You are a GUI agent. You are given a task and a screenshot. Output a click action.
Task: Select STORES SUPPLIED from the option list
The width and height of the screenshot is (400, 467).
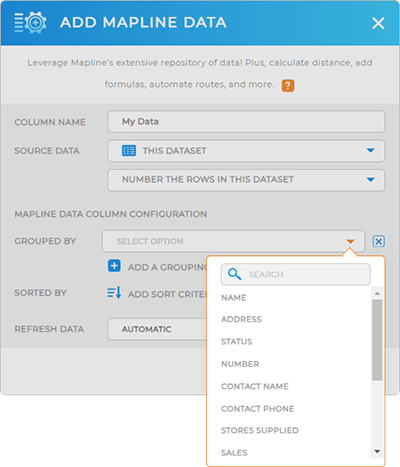(x=260, y=430)
